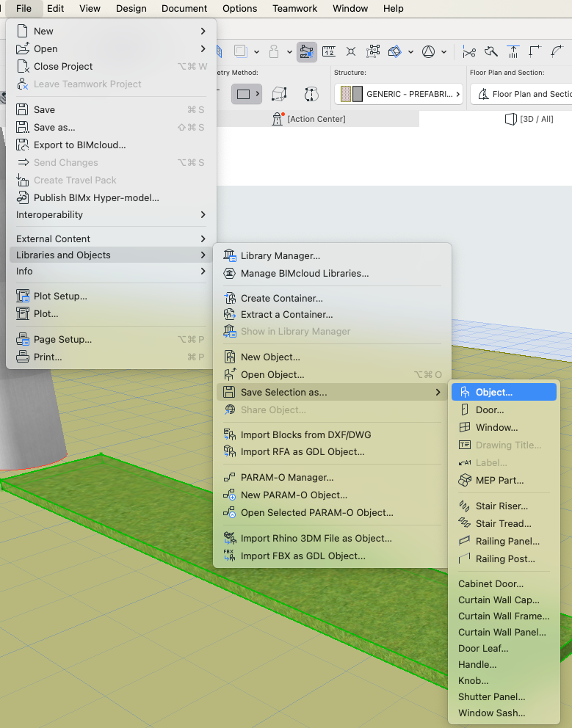Choose the box geometry method icon
The height and width of the screenshot is (728, 572).
tap(279, 94)
